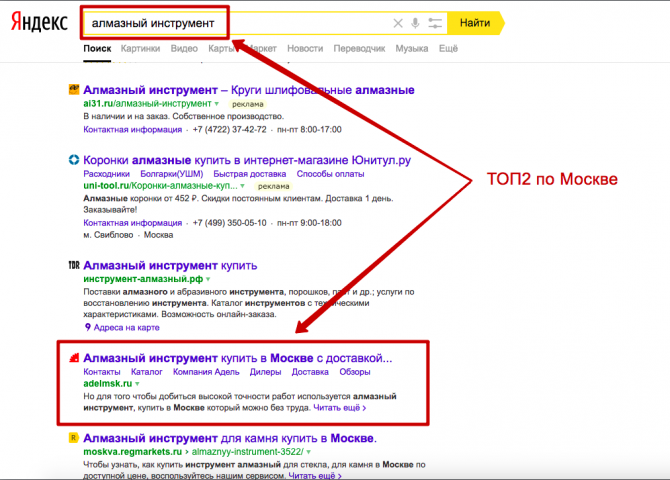Expand the uni-tool.ru URL dropdown arrow
The image size is (670, 480).
point(242,186)
